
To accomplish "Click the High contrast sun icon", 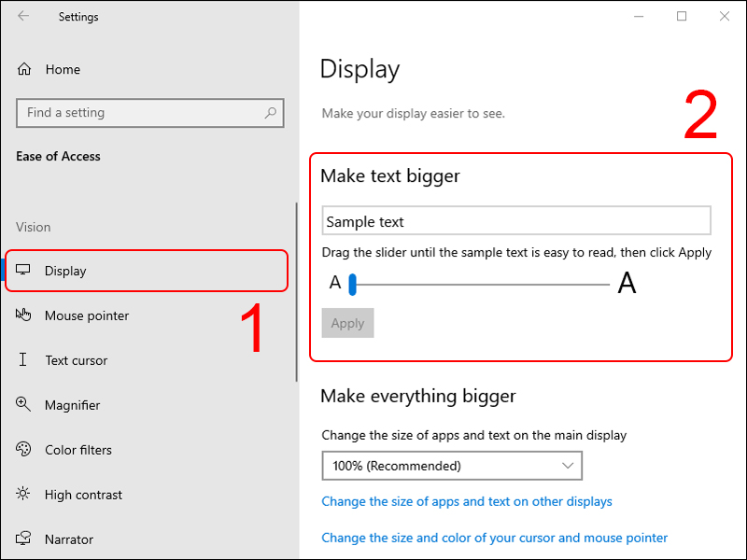I will tap(24, 495).
